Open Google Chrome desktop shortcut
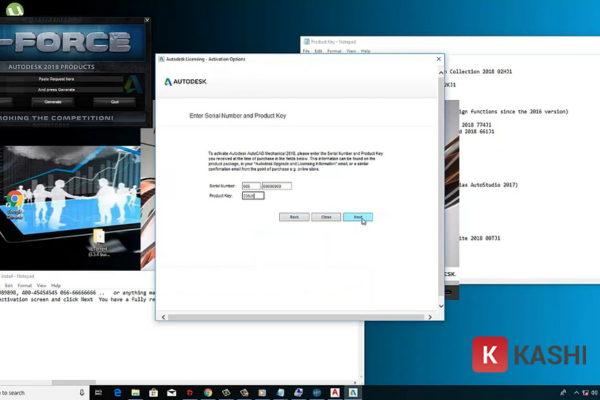 14,202
